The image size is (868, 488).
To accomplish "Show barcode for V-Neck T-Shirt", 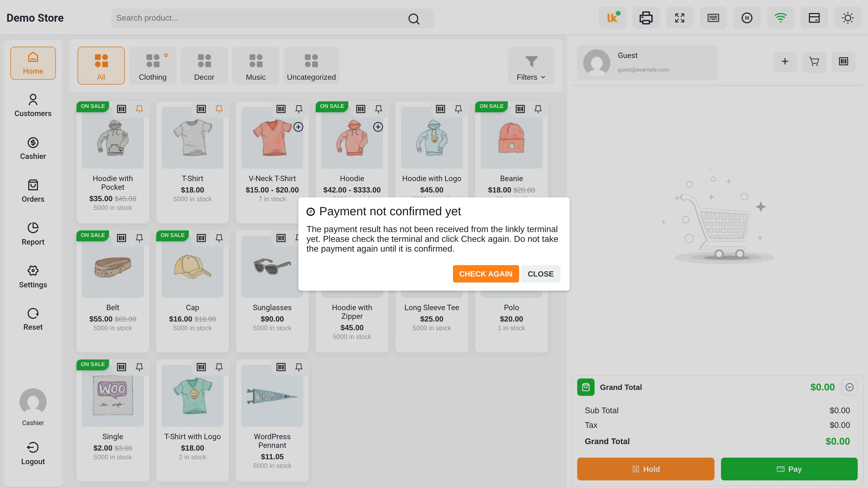I will tap(281, 109).
